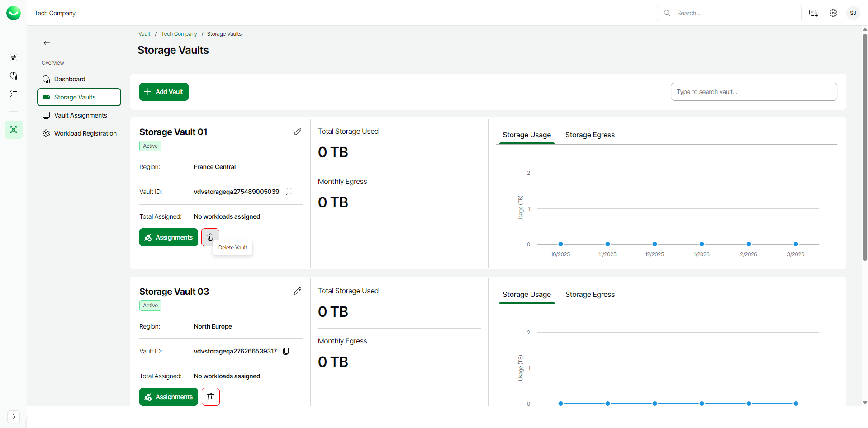Expand the left navigation rail
Image resolution: width=868 pixels, height=428 pixels.
point(14,416)
